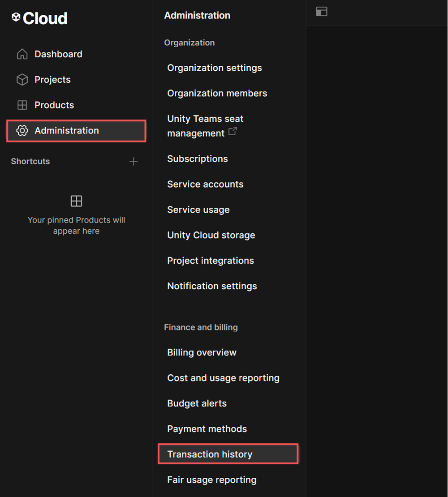Open Products via the grid icon
Screen dimensions: 448x497
tap(22, 105)
